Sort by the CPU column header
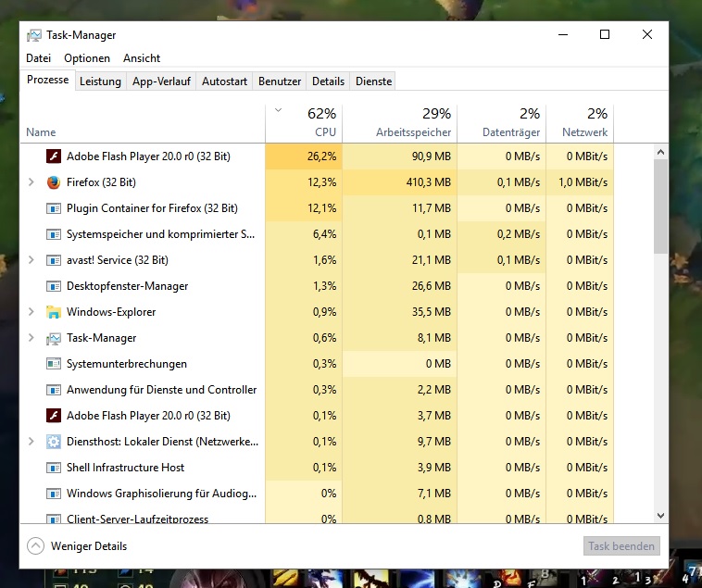 coord(304,123)
